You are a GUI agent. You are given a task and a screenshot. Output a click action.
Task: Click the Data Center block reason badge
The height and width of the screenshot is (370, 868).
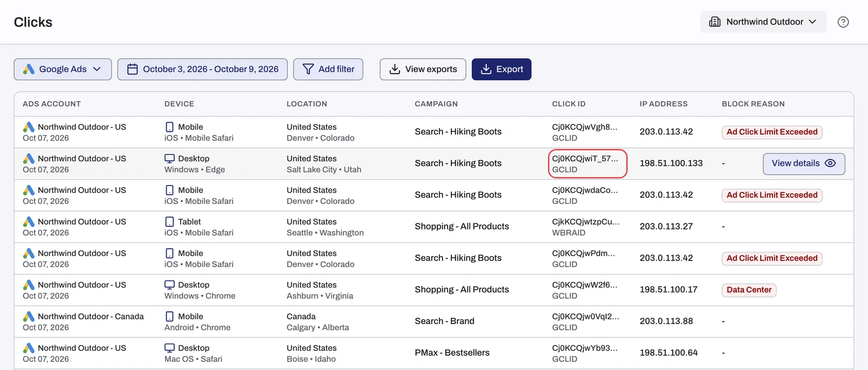coord(749,290)
